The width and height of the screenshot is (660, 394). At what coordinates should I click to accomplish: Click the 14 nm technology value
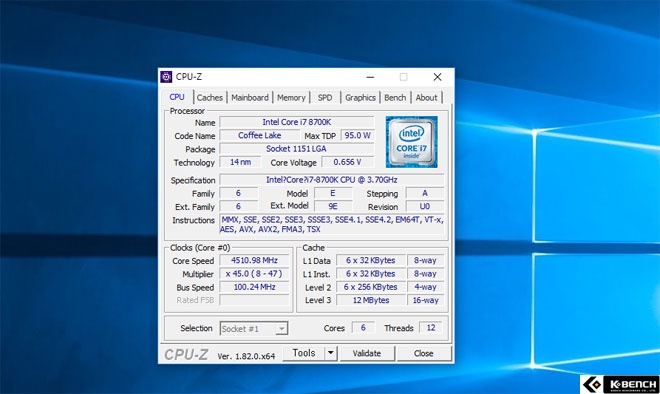240,162
